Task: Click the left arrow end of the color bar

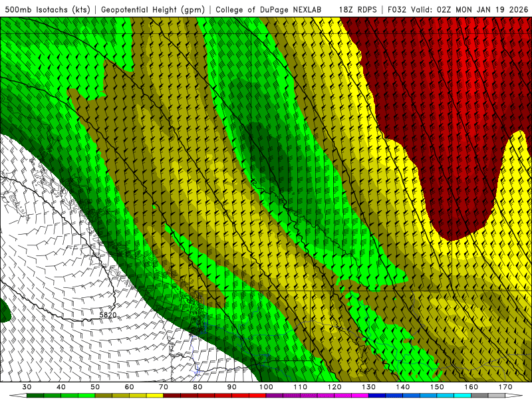Action: coord(18,396)
